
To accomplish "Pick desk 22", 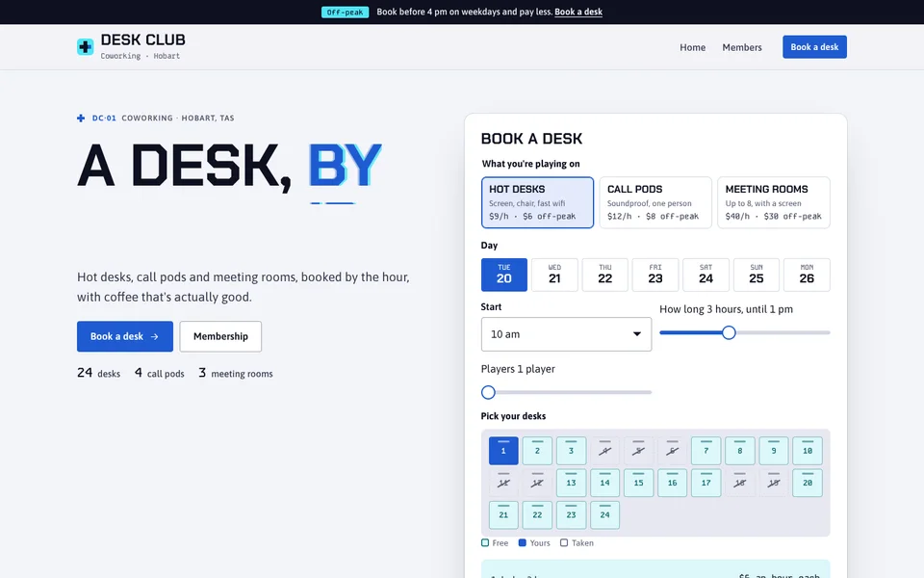I will point(537,514).
